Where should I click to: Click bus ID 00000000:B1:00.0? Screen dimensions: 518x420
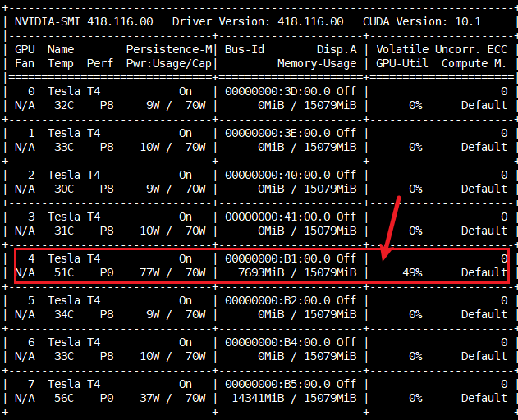(x=277, y=258)
